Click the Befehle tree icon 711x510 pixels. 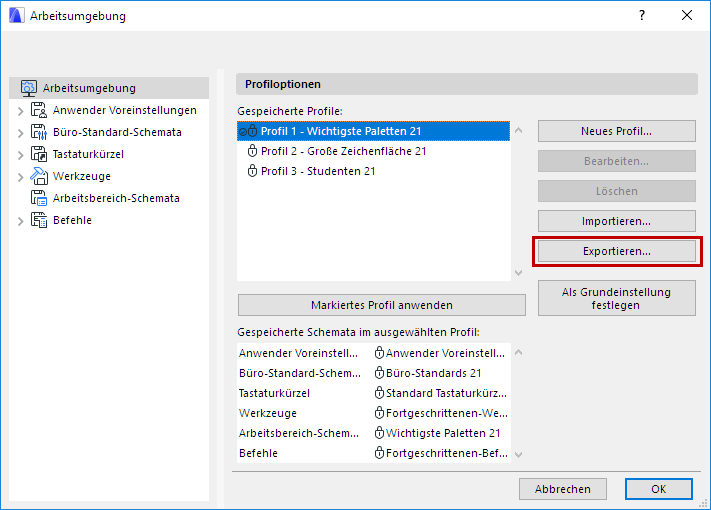pyautogui.click(x=39, y=220)
